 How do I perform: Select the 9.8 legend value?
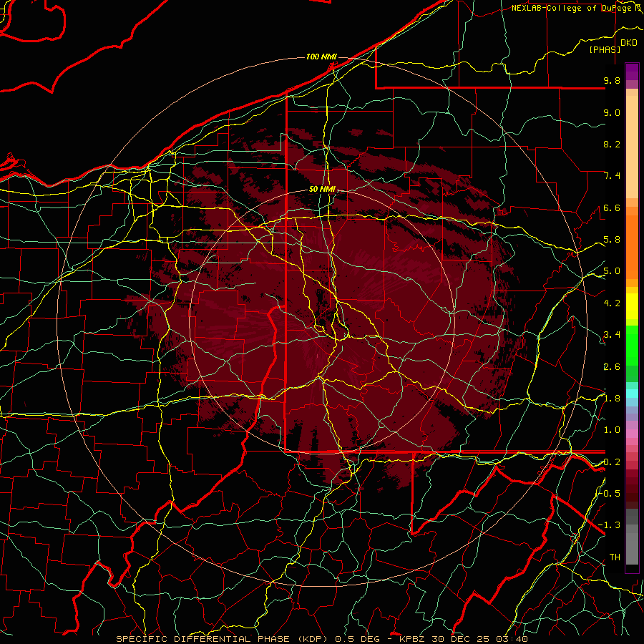[x=612, y=80]
